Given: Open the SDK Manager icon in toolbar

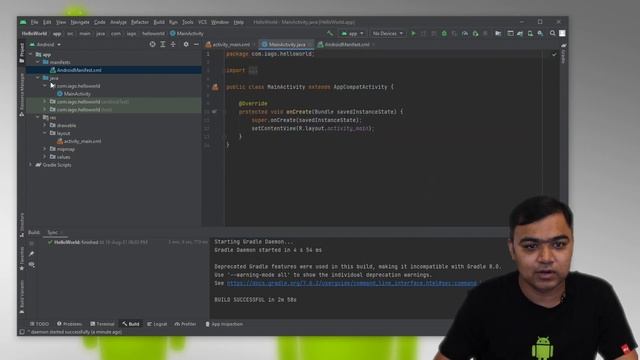Looking at the screenshot, I should [540, 33].
